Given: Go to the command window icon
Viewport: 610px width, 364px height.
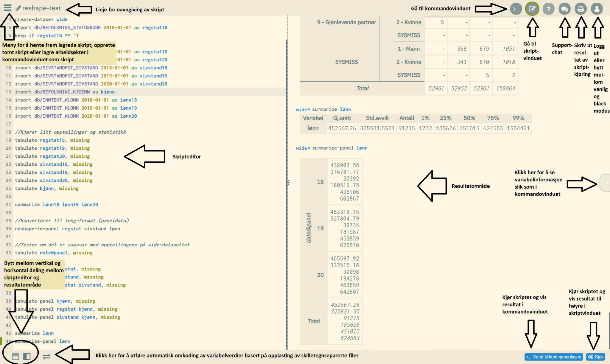Looking at the screenshot, I should [x=516, y=9].
